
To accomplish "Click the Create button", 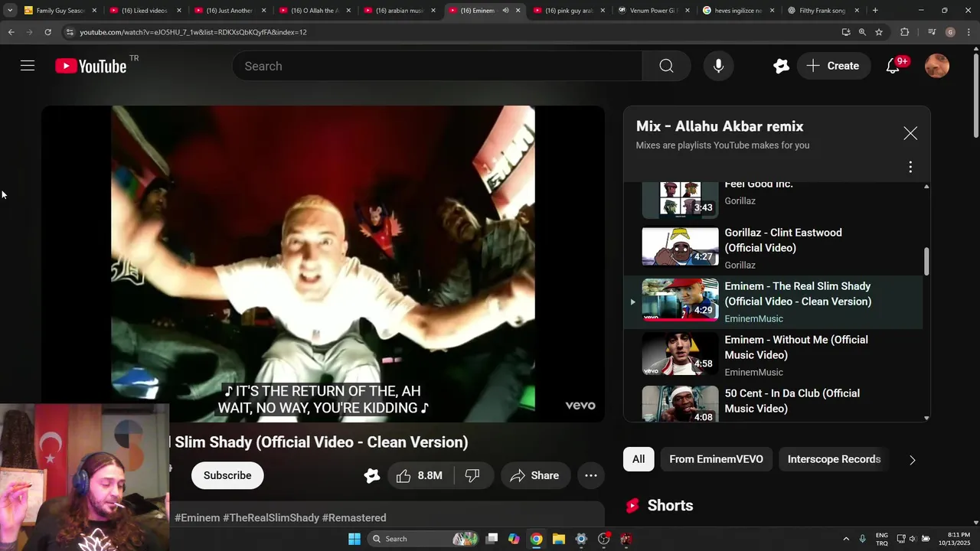I will [x=833, y=66].
